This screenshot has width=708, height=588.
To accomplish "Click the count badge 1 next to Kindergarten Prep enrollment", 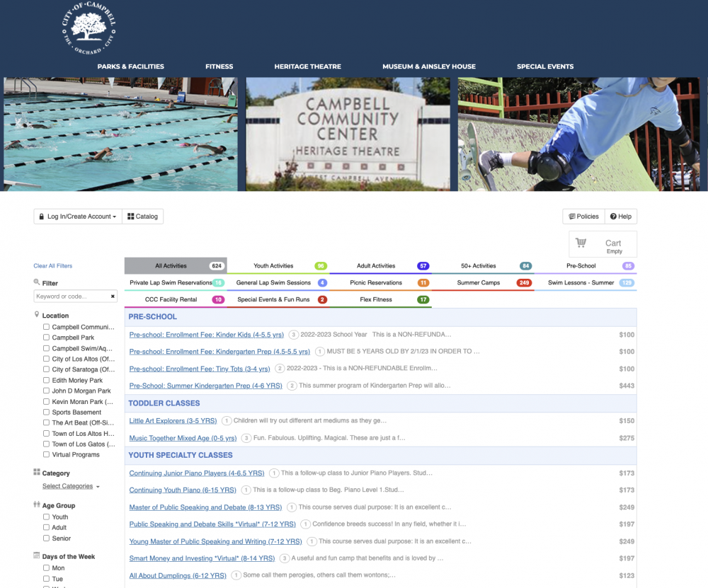I will point(320,352).
